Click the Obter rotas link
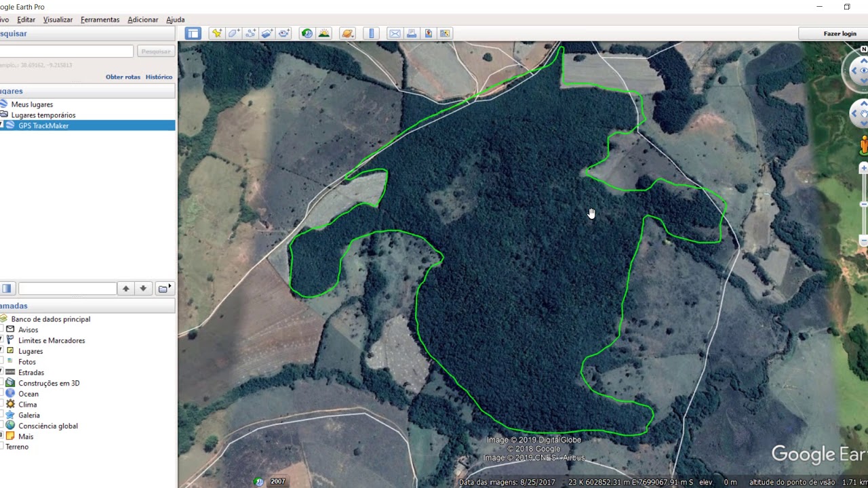868x488 pixels. [123, 77]
